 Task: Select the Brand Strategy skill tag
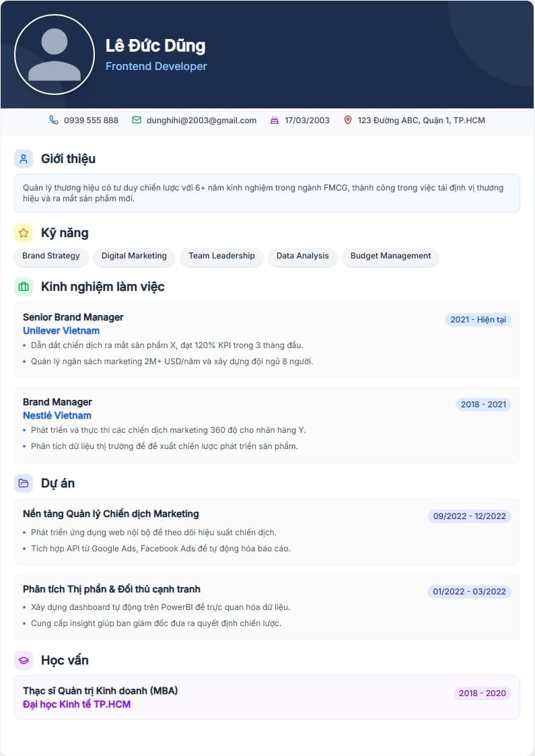51,256
